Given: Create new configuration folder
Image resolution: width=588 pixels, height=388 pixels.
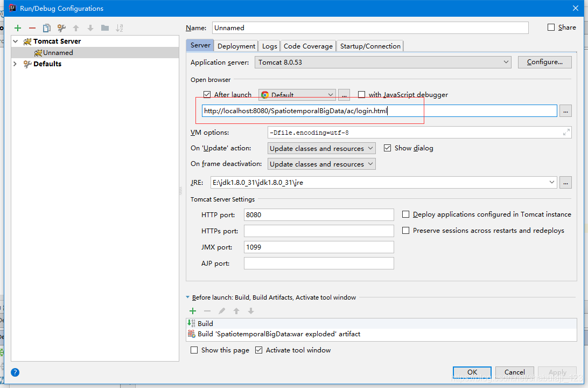Looking at the screenshot, I should point(105,28).
